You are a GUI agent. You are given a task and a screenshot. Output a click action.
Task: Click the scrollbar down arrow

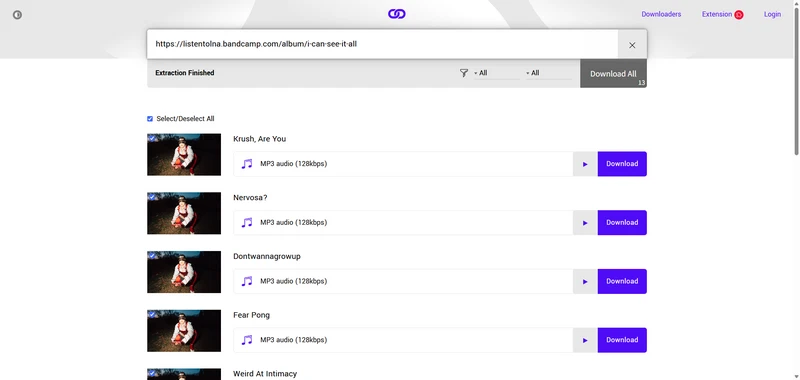796,376
